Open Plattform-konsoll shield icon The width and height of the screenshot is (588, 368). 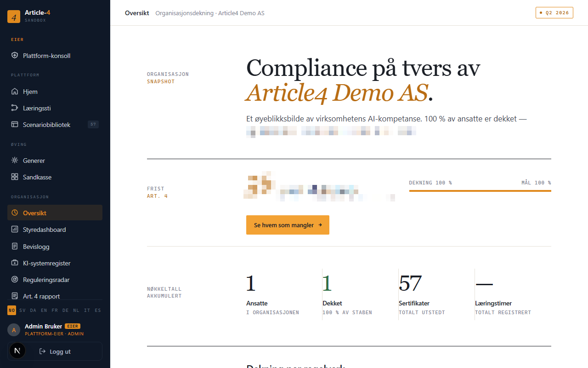coord(15,56)
